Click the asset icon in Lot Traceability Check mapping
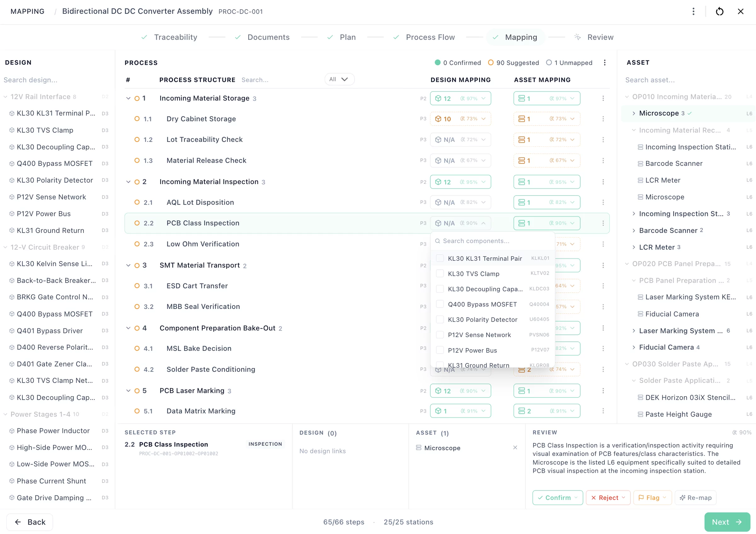Viewport: 756px width, 534px height. (522, 140)
